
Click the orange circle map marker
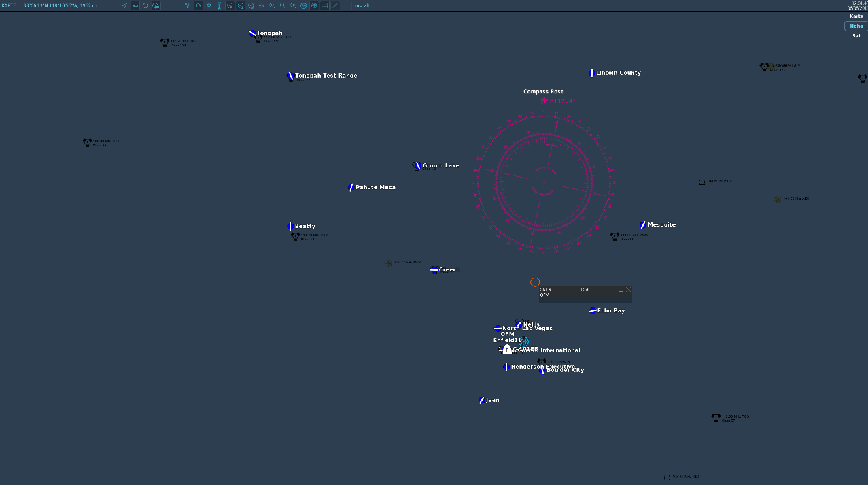point(535,282)
